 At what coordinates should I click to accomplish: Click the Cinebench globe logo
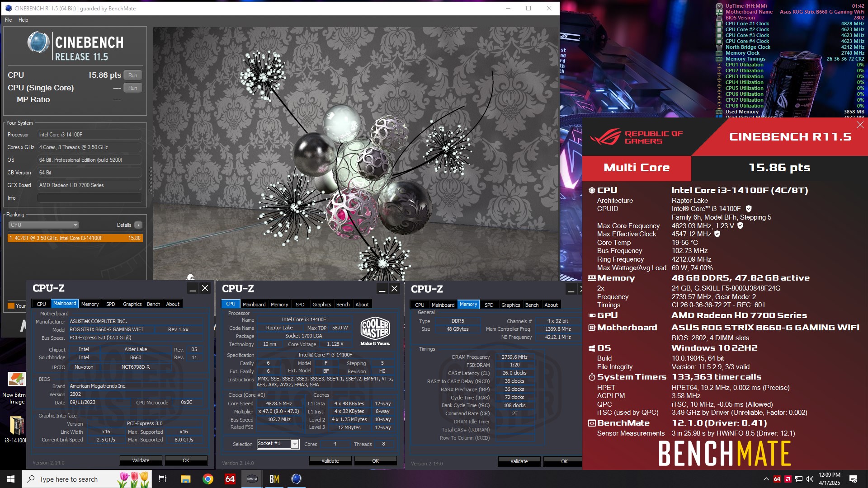[x=38, y=43]
